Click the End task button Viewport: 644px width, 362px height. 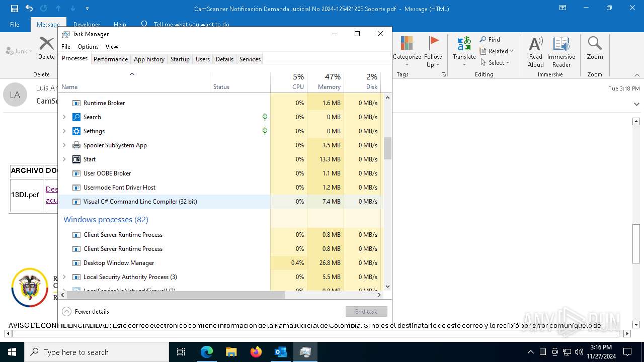(x=366, y=312)
